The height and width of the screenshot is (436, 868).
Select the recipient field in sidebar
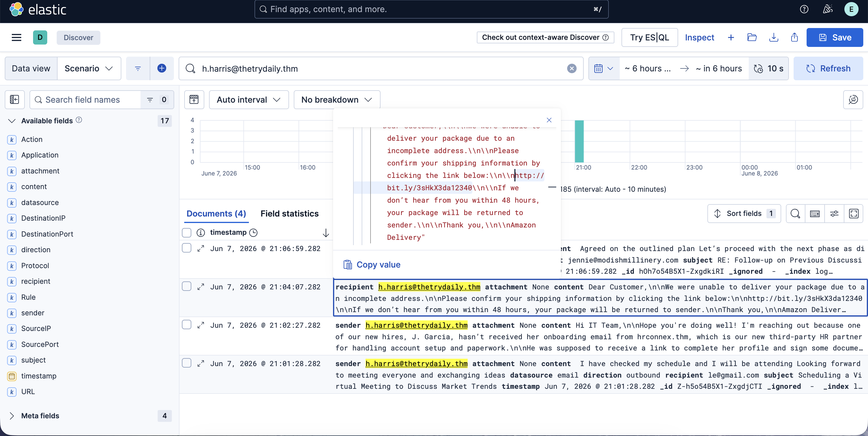click(x=35, y=281)
